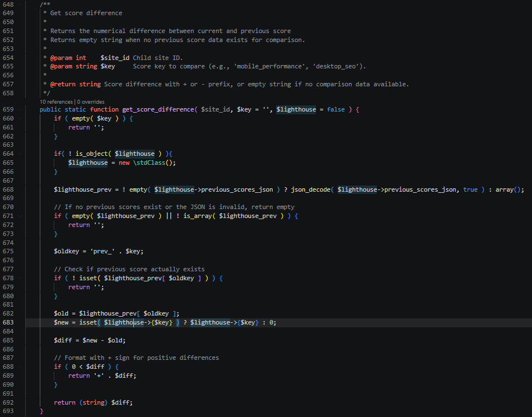
Task: Click 'Get score difference' comment title
Action: click(86, 13)
